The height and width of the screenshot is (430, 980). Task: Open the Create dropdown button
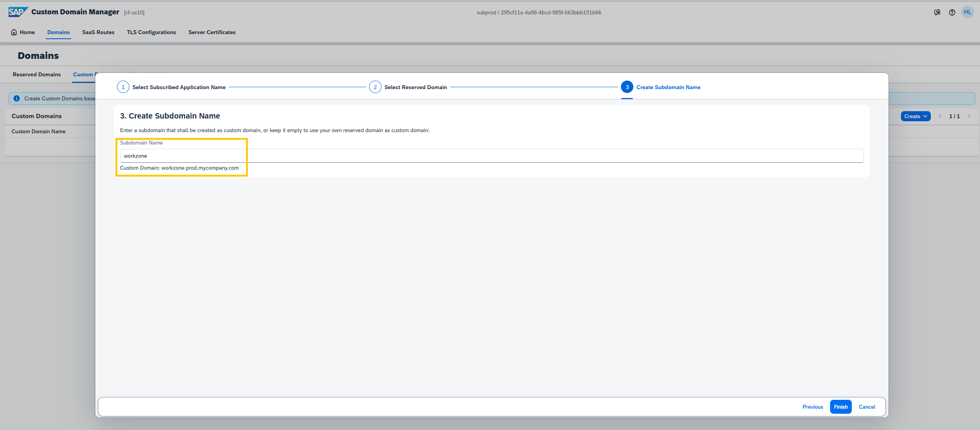tap(916, 116)
